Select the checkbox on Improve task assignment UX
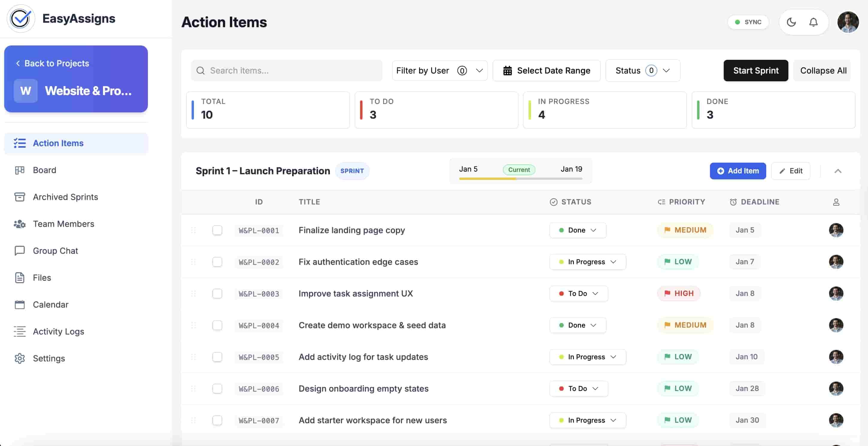This screenshot has height=446, width=868. (x=217, y=293)
